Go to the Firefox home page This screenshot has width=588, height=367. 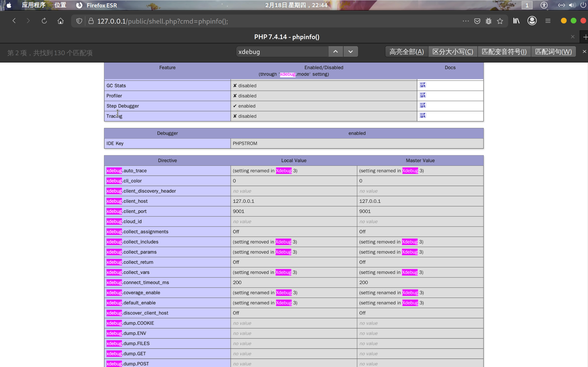(60, 21)
